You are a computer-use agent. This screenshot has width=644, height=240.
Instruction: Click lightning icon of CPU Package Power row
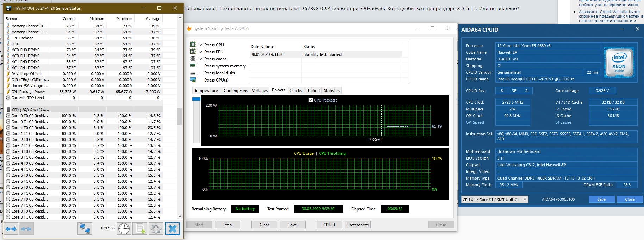coord(8,92)
